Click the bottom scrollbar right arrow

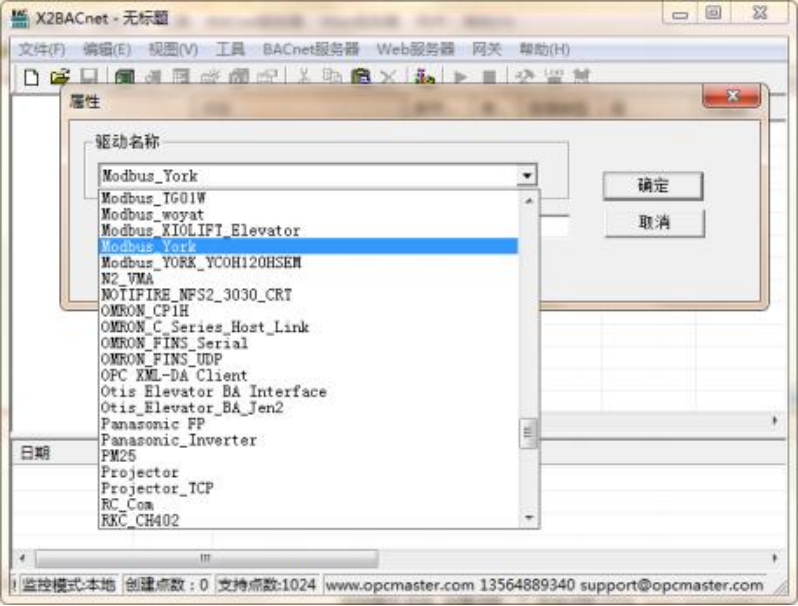[775, 558]
